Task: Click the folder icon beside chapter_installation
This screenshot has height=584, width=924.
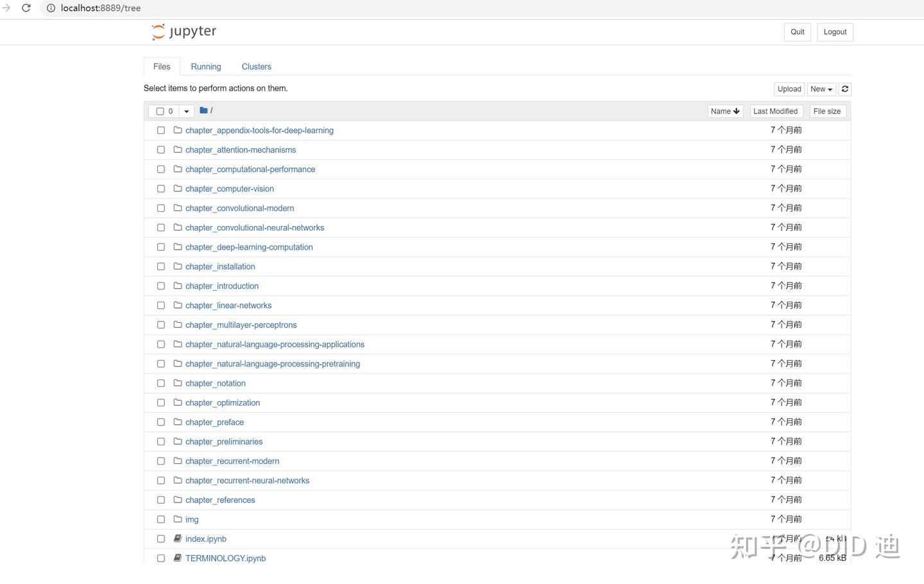Action: (178, 266)
